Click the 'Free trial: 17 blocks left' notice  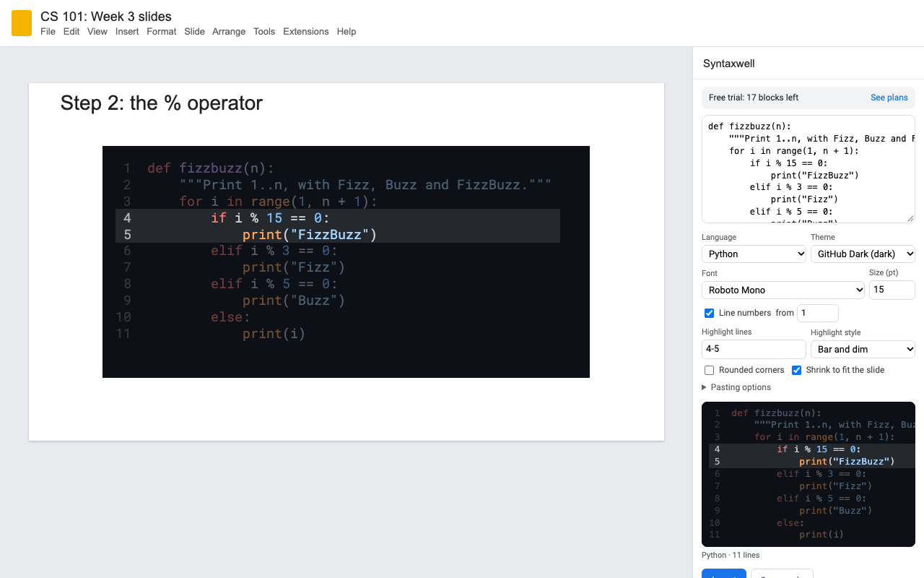[754, 98]
